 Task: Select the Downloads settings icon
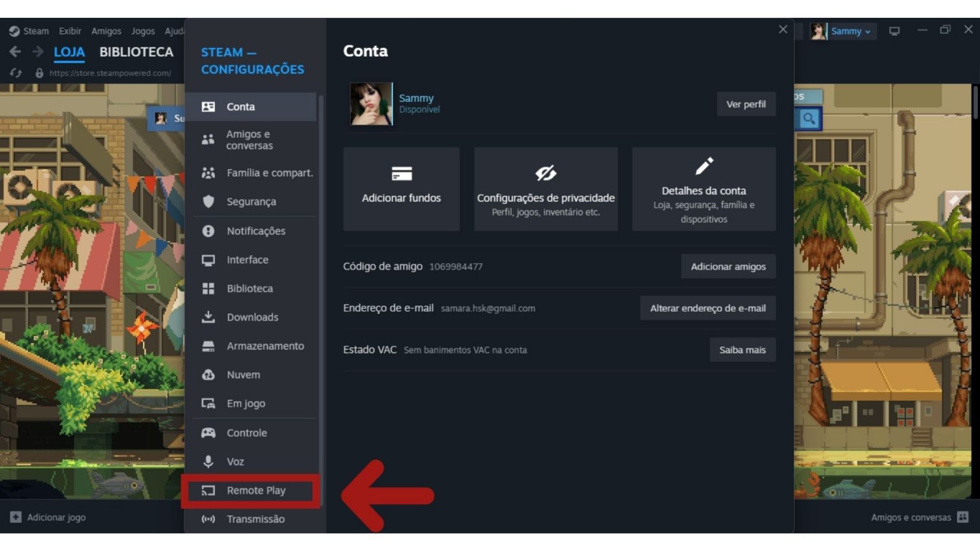208,317
